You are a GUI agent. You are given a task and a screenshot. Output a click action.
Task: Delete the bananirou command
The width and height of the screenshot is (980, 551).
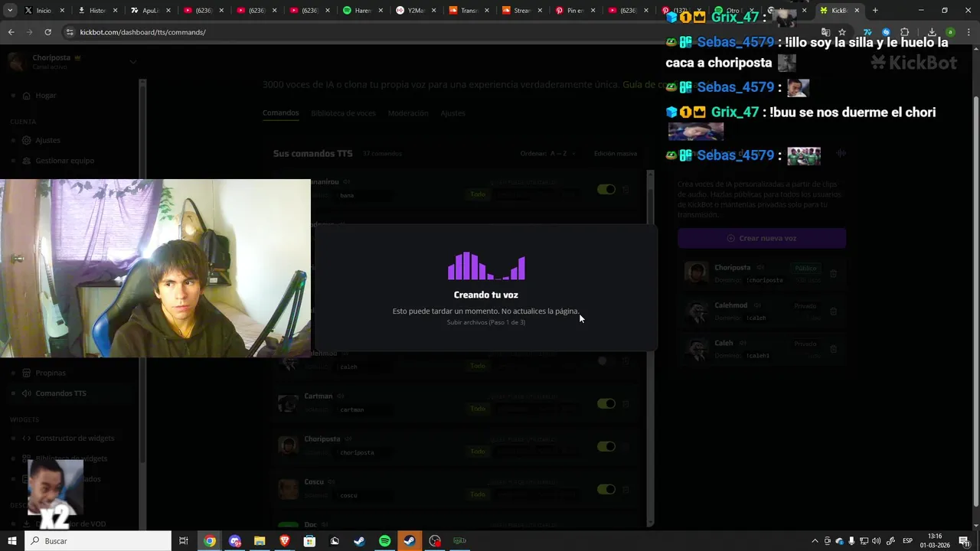(x=626, y=189)
